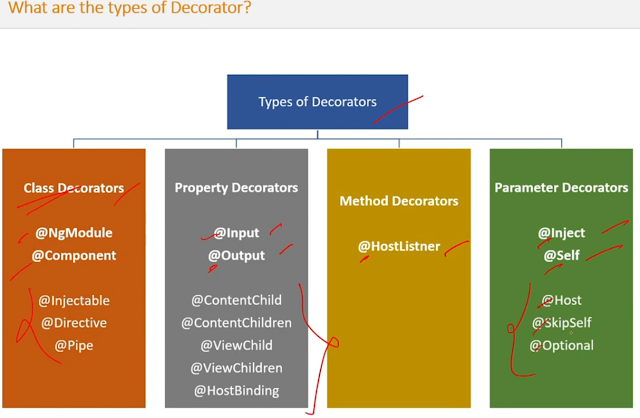This screenshot has height=418, width=640.
Task: Click the '@SkipSelf' text
Action: coord(561,323)
